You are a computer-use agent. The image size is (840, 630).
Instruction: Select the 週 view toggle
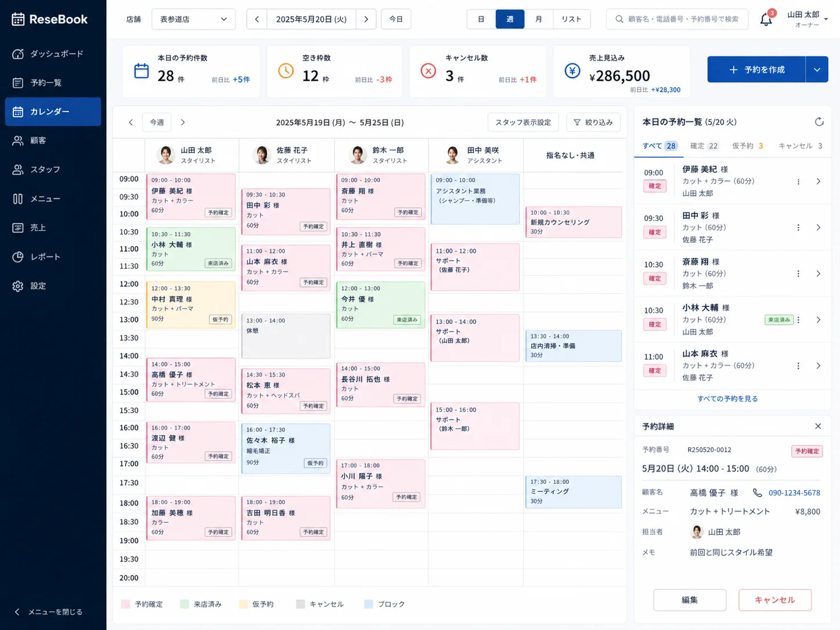pos(510,19)
